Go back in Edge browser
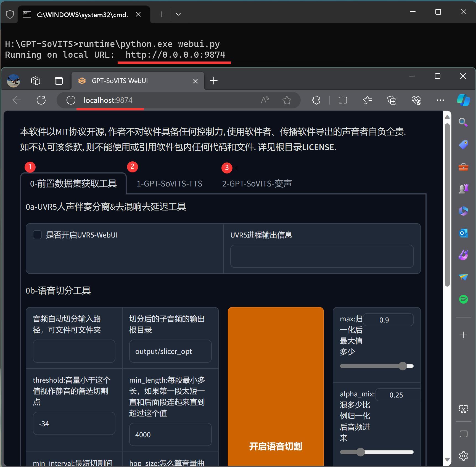This screenshot has width=476, height=467. pos(17,100)
